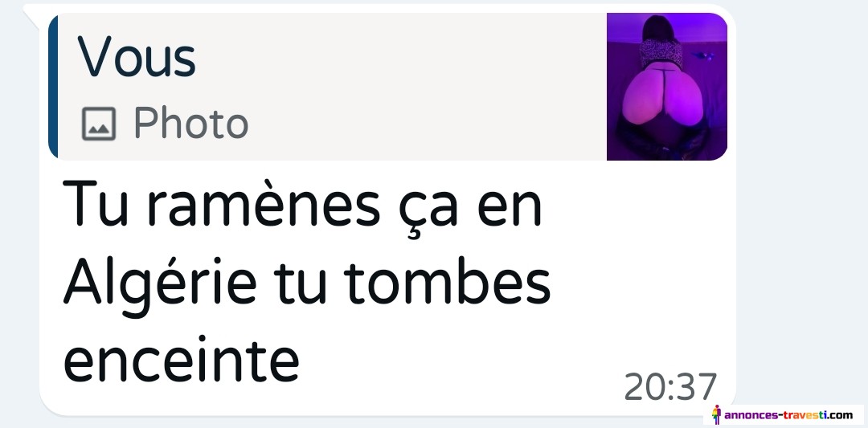The height and width of the screenshot is (428, 868).
Task: Click ".com" part of watermark
Action: pos(841,414)
